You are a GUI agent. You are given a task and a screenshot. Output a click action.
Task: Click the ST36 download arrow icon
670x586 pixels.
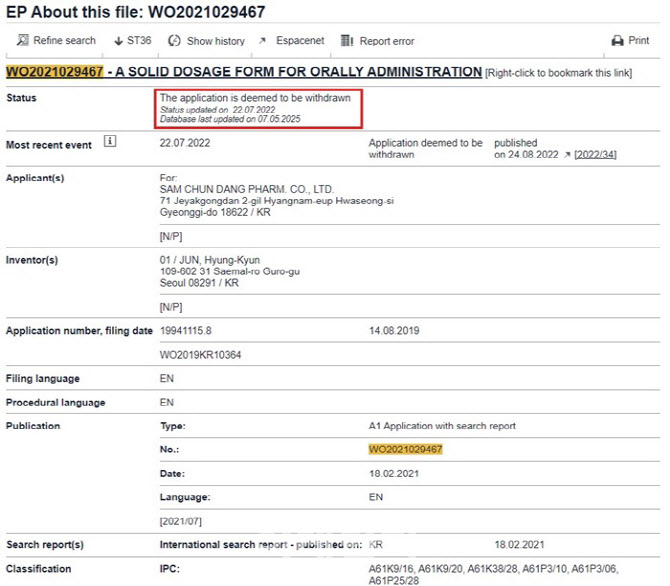(118, 41)
